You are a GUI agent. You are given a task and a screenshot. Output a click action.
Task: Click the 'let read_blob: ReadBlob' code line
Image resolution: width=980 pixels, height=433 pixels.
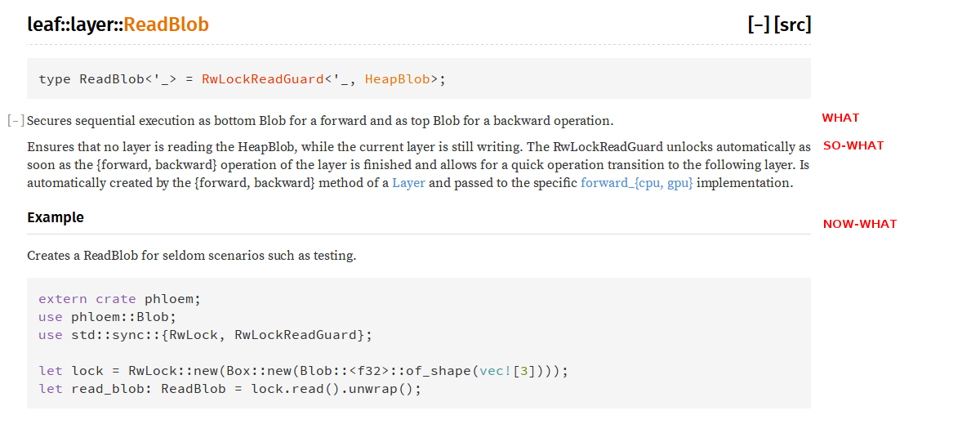pyautogui.click(x=230, y=389)
